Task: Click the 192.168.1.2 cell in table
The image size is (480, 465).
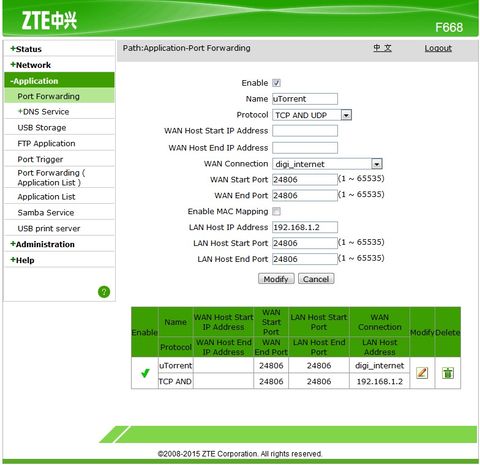Action: coord(379,381)
